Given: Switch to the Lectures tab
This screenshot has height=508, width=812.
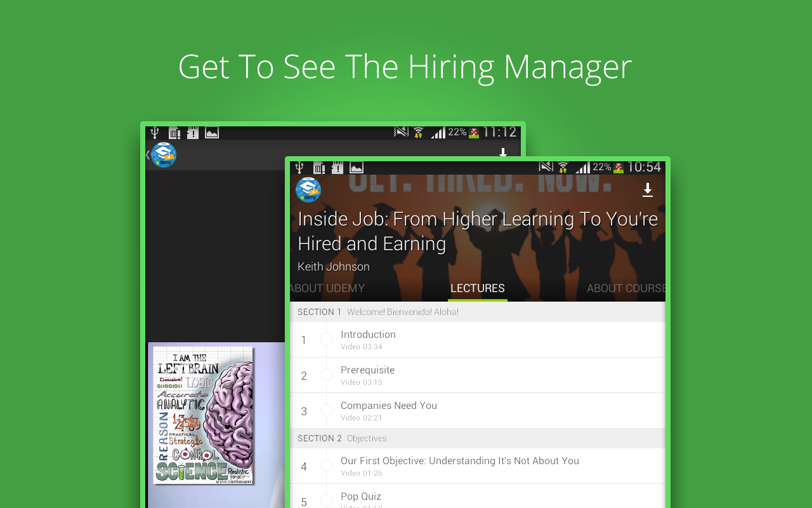Looking at the screenshot, I should tap(478, 288).
